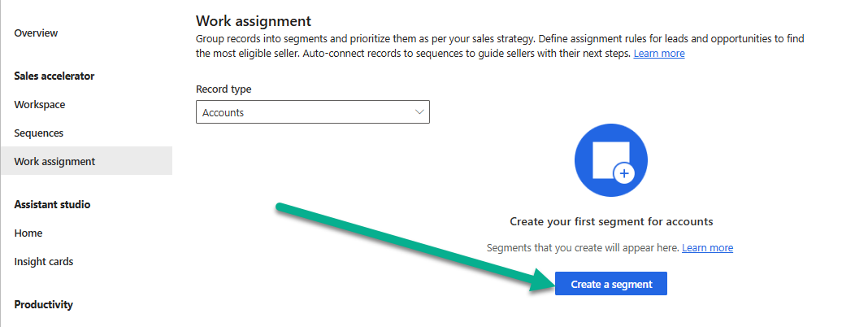Click Learn more link after work assignment description

[x=659, y=53]
